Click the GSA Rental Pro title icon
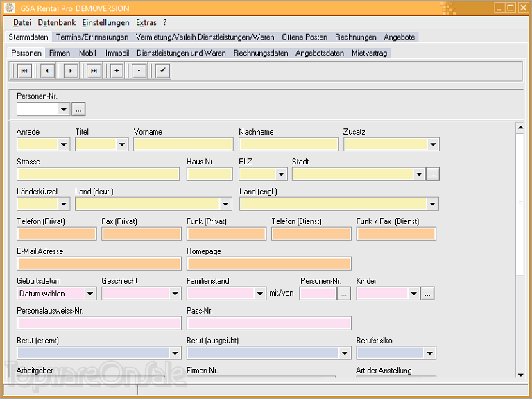This screenshot has width=532, height=399. tap(10, 8)
